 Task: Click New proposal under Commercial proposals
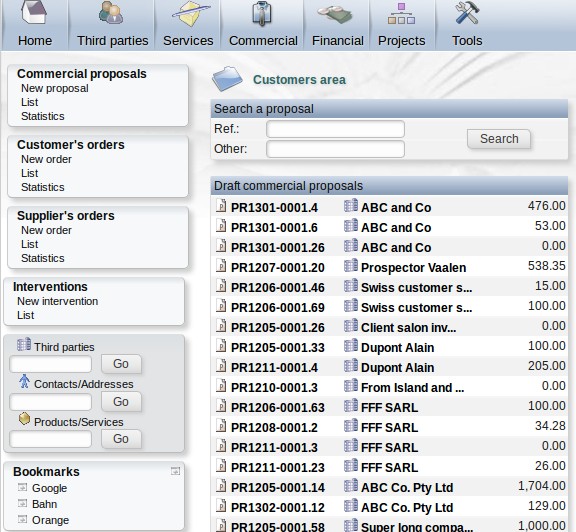pos(55,89)
